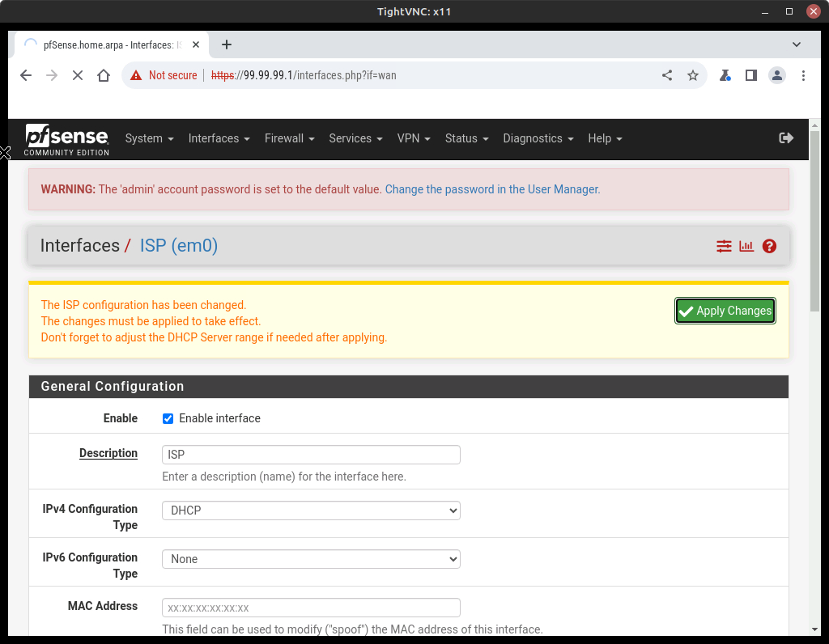
Task: Click the pfSense logo
Action: pyautogui.click(x=66, y=139)
